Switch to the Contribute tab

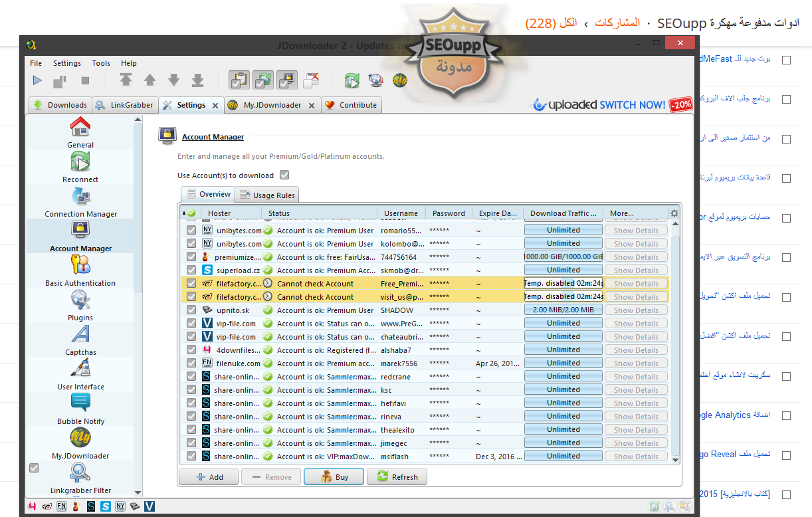coord(351,105)
